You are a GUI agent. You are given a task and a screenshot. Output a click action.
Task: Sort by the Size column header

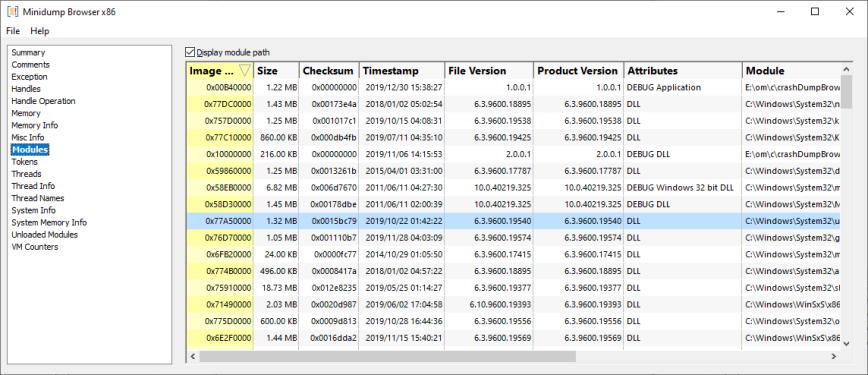[276, 71]
